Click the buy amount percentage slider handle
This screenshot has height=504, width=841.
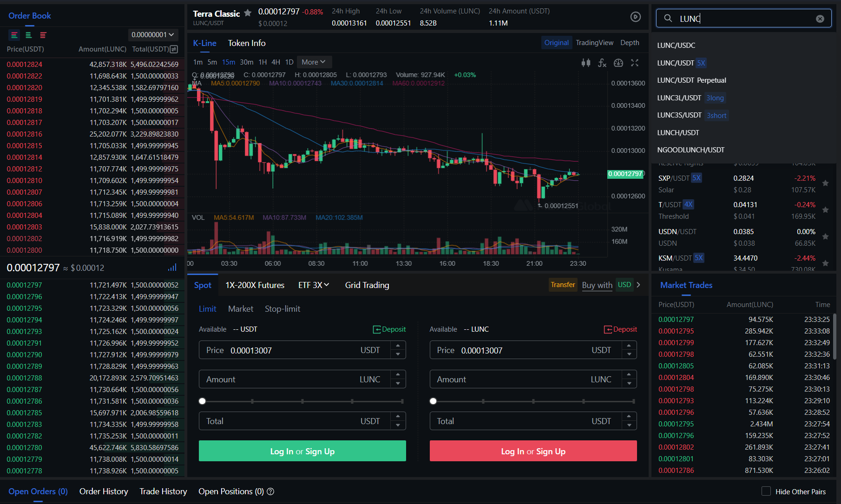(202, 401)
